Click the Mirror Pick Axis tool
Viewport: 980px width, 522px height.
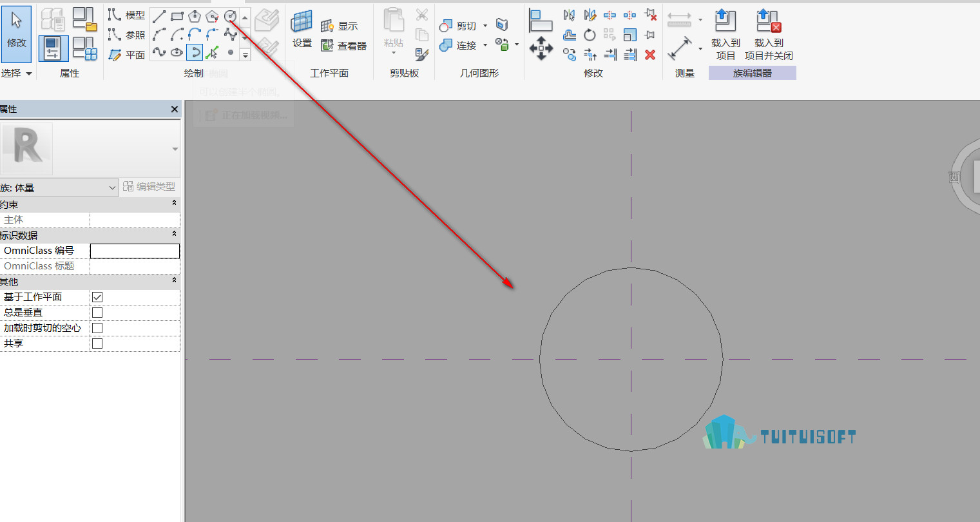570,15
